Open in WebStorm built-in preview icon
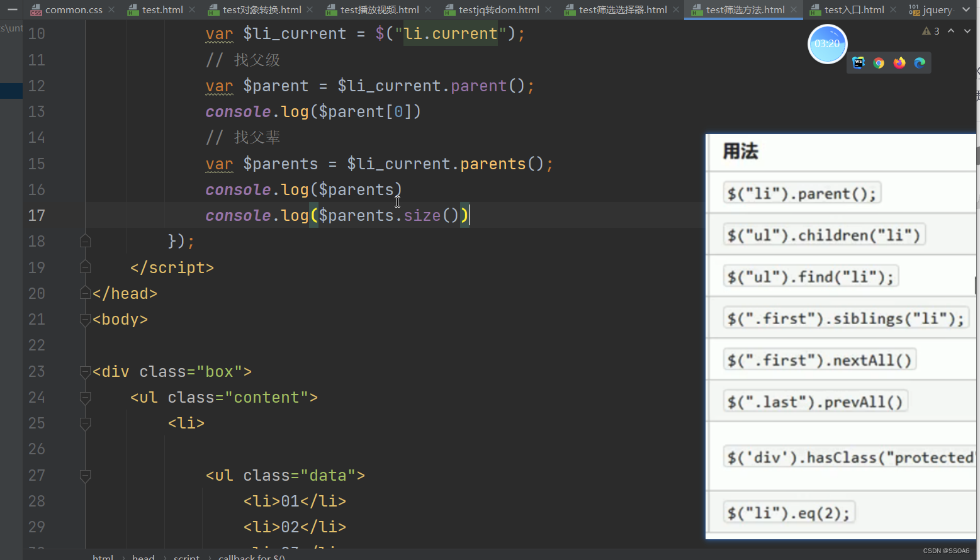 click(x=859, y=62)
